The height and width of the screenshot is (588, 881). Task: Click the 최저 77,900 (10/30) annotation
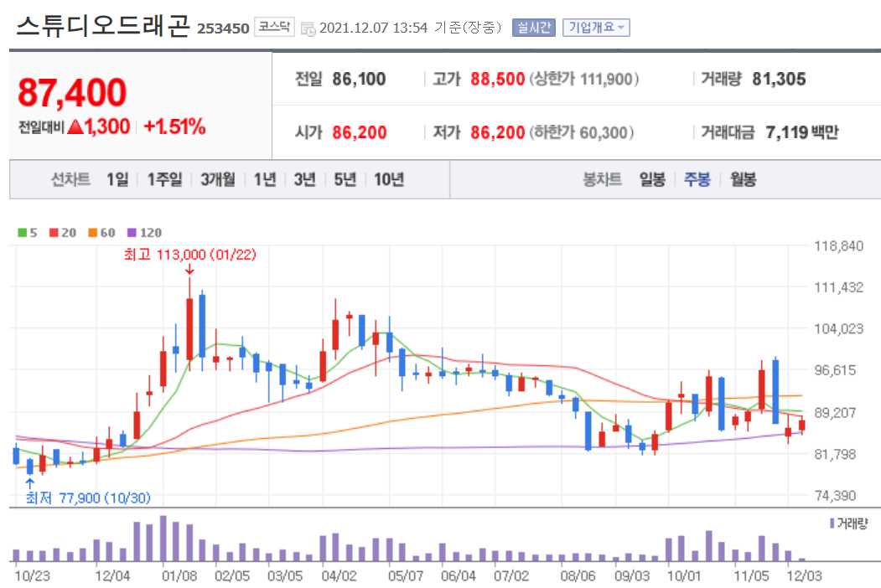88,498
